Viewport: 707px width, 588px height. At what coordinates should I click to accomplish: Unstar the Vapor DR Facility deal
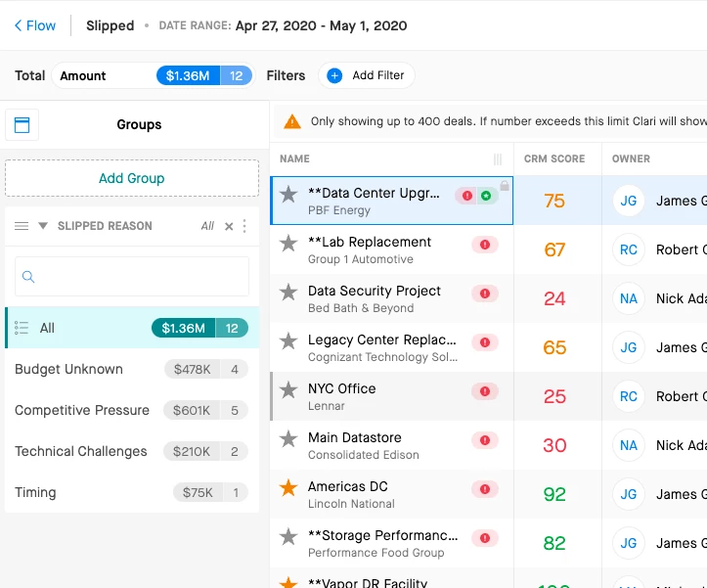coord(288,582)
